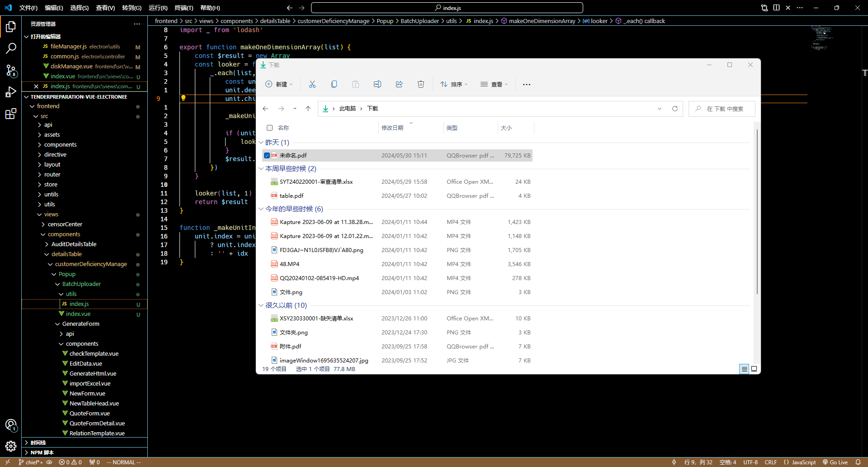Click the Go Live status bar button
Screen dimensions: 868x467
tap(835, 462)
